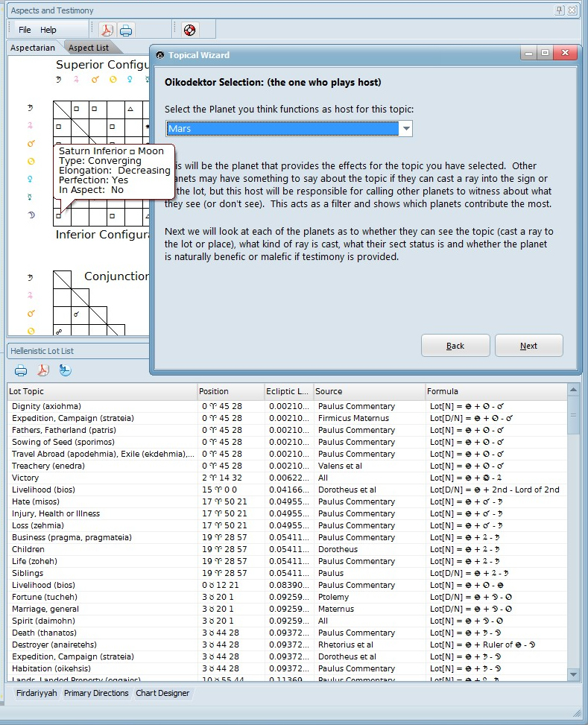Sort by Position column header
The image size is (588, 725).
[230, 391]
